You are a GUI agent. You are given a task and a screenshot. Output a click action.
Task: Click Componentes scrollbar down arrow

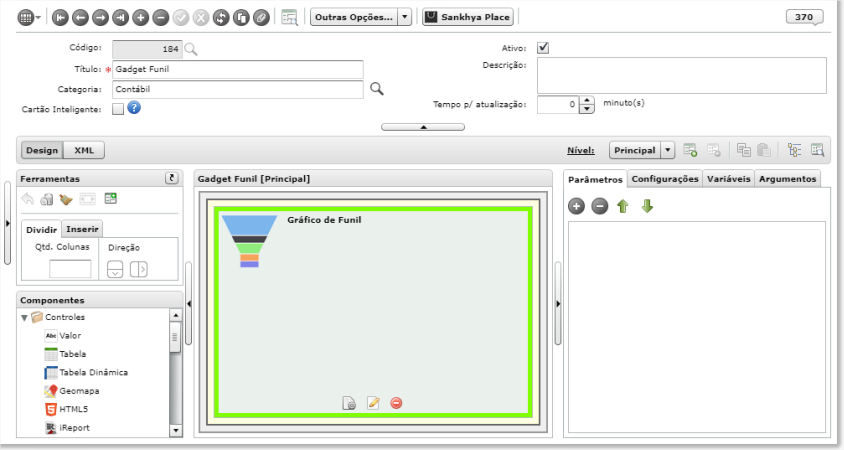point(175,431)
